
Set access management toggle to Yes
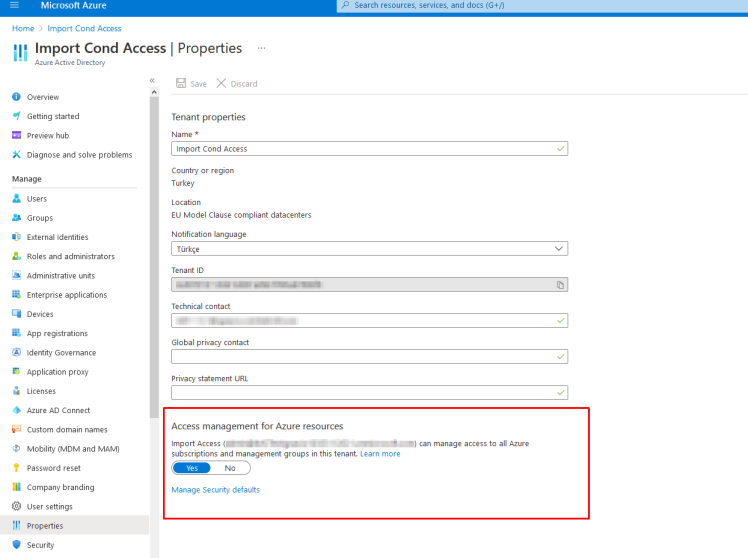pos(191,468)
